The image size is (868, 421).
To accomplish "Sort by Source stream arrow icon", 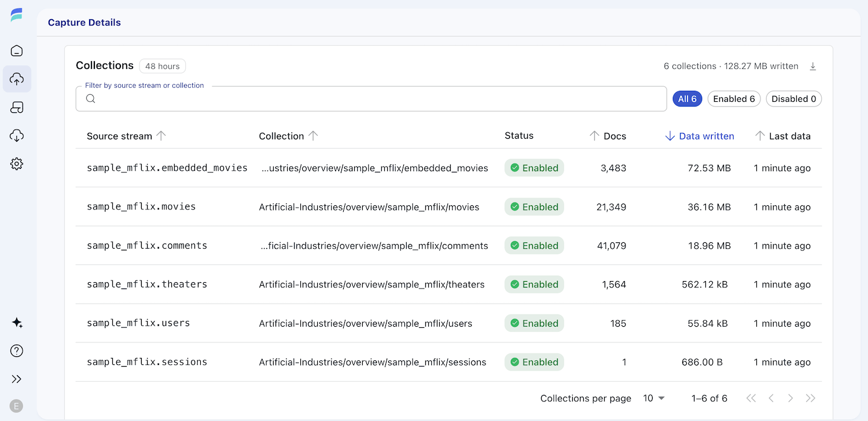I will [x=161, y=136].
